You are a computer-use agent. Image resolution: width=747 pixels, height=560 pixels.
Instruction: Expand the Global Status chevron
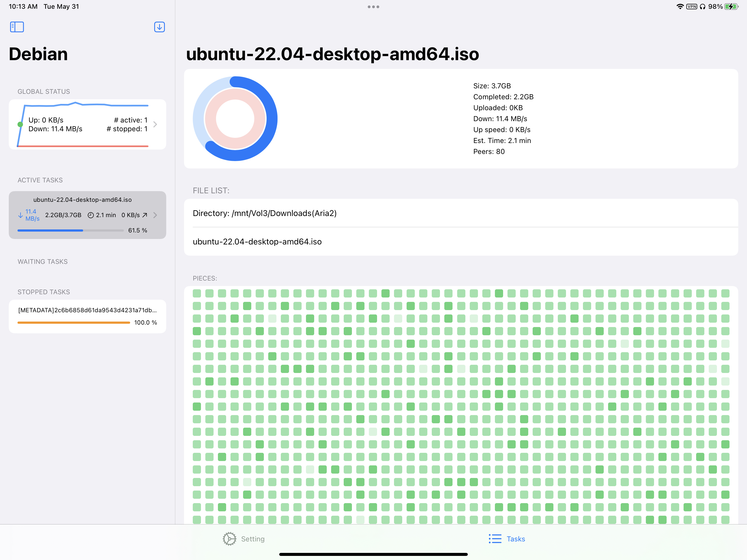tap(155, 124)
